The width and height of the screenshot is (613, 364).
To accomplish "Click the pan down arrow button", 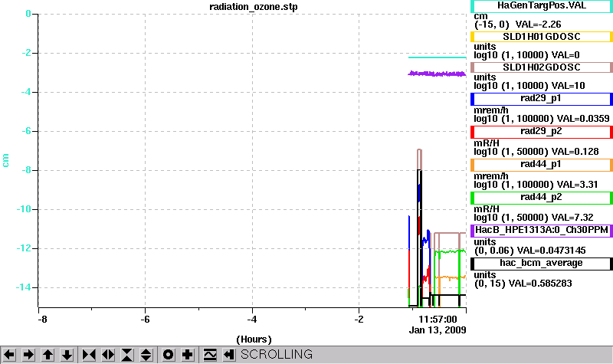I will (67, 355).
